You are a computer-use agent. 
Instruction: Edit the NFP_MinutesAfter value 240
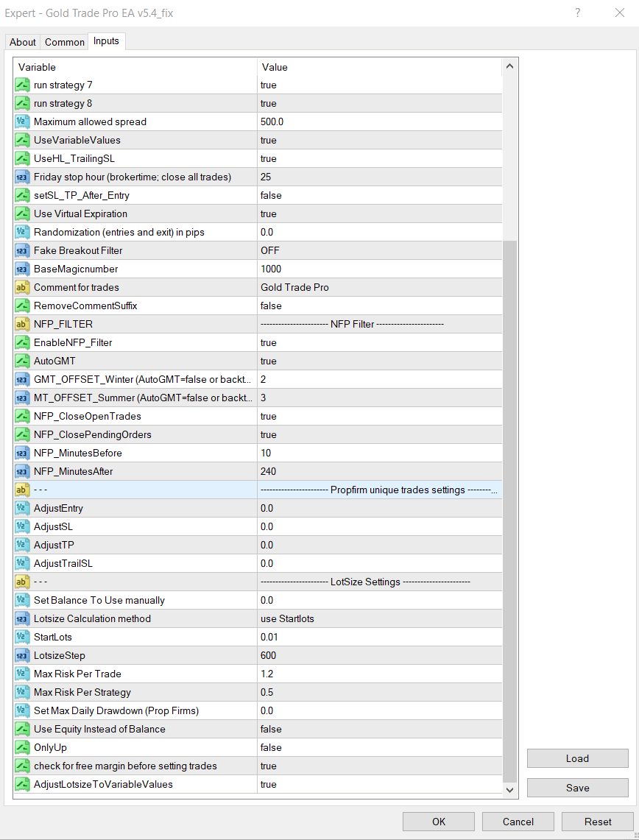pos(379,471)
